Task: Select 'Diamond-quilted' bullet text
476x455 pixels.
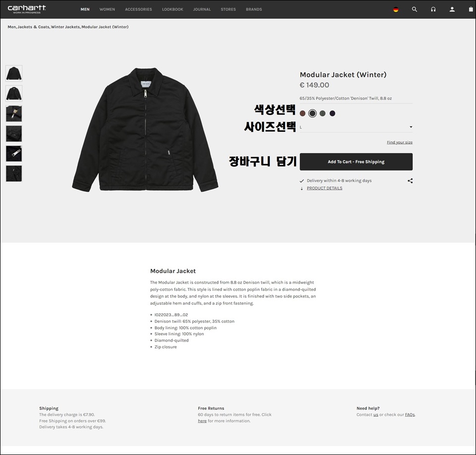Action: (x=172, y=341)
